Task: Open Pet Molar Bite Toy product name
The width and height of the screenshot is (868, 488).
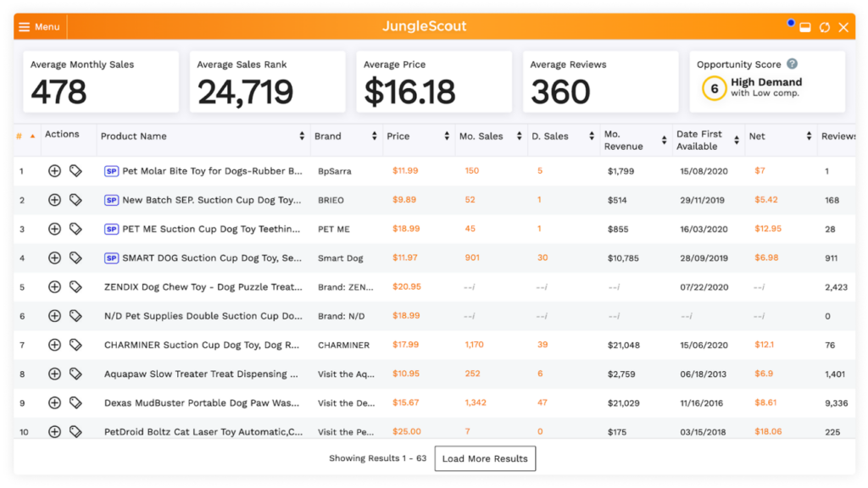Action: (212, 171)
